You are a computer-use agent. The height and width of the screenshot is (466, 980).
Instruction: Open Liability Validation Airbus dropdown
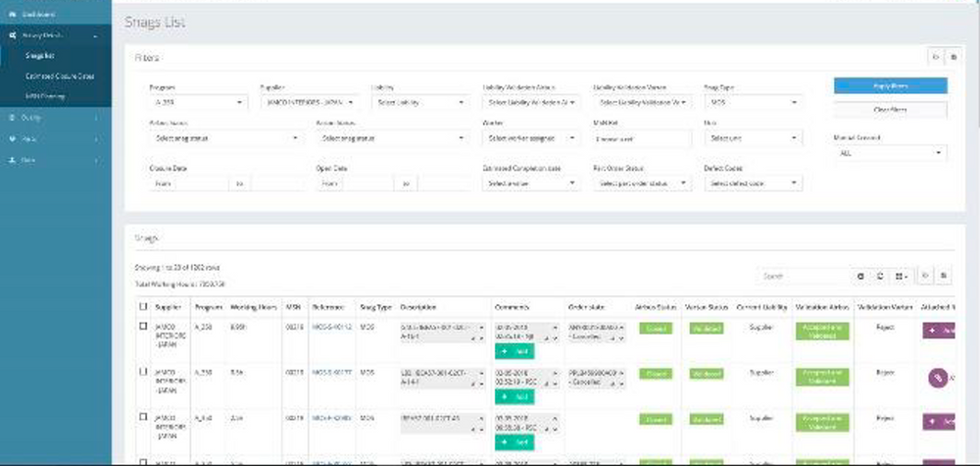[x=531, y=102]
